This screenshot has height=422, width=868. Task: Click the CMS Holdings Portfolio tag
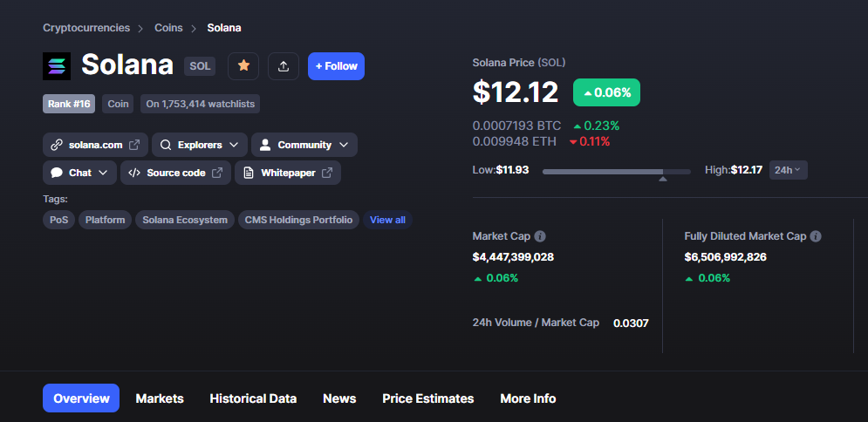coord(299,220)
